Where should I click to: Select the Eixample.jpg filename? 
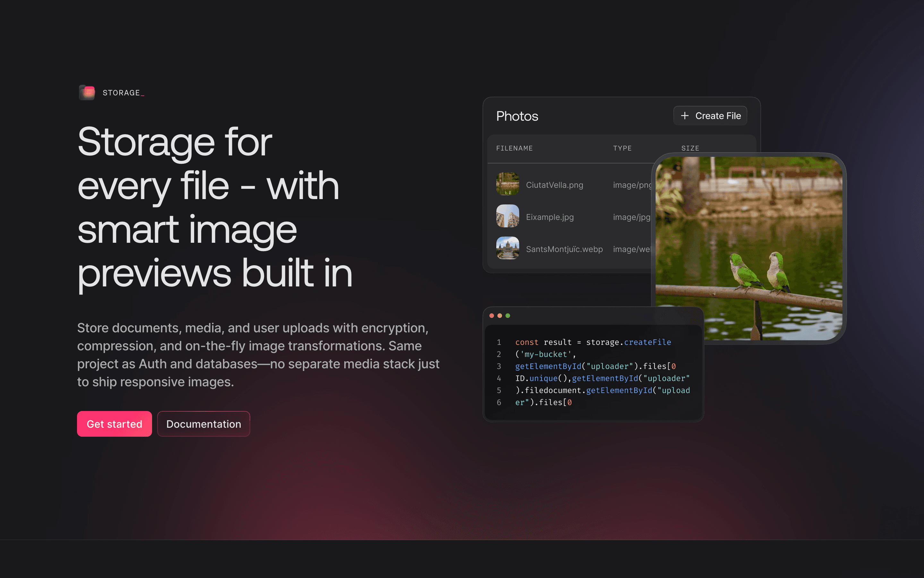click(x=550, y=217)
